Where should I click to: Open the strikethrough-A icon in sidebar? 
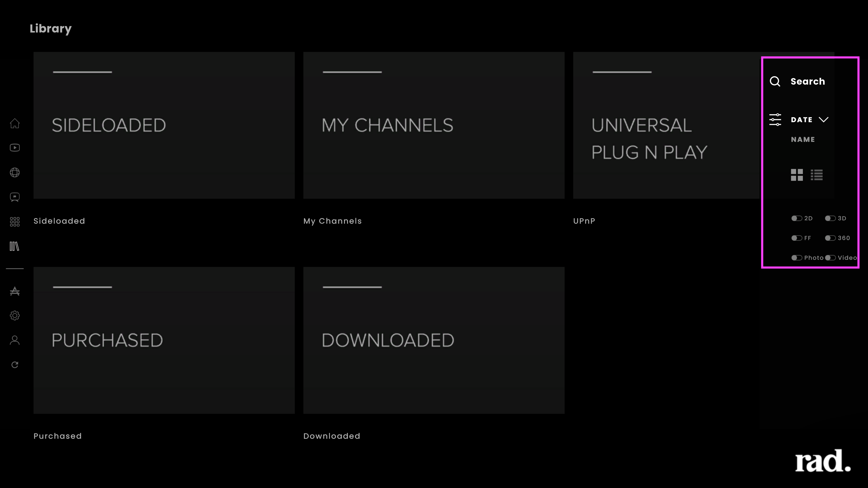14,291
